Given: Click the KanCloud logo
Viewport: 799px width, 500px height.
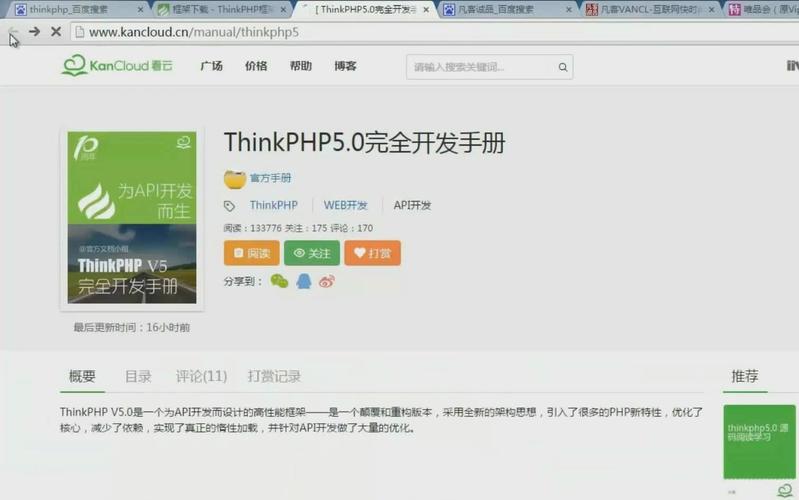Looking at the screenshot, I should coord(117,66).
